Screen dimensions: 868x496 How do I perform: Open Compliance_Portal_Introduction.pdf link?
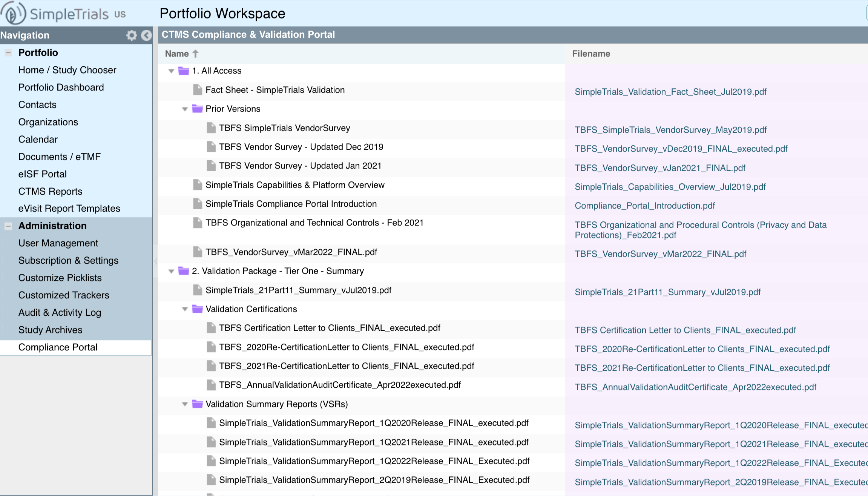(x=645, y=206)
